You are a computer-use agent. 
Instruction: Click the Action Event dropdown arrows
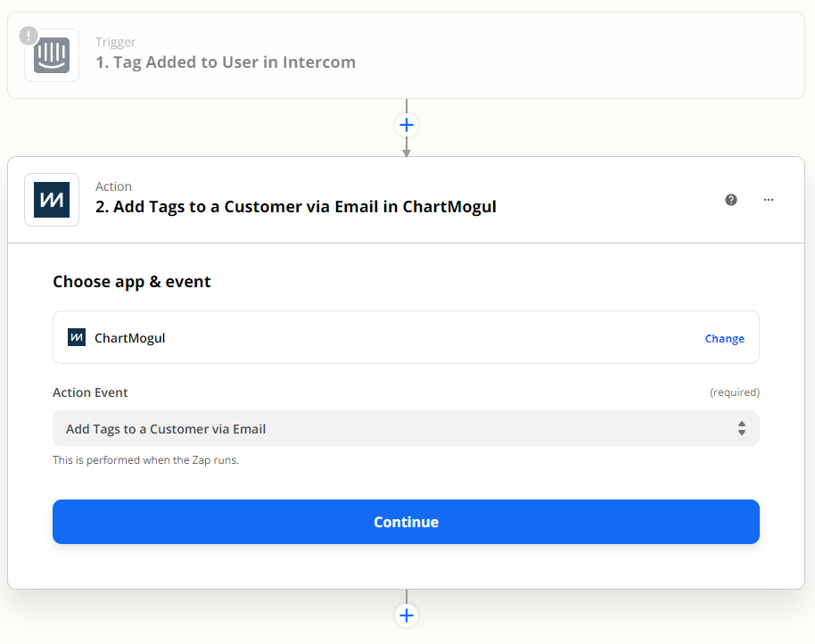click(742, 428)
